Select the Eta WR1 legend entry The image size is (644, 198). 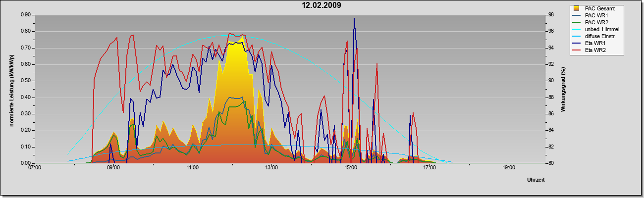pos(595,43)
